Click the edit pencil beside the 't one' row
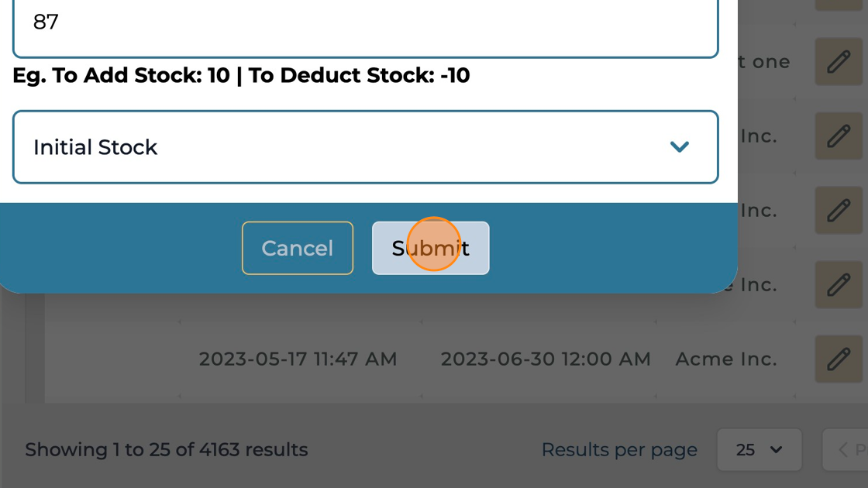This screenshot has height=488, width=868. 839,62
